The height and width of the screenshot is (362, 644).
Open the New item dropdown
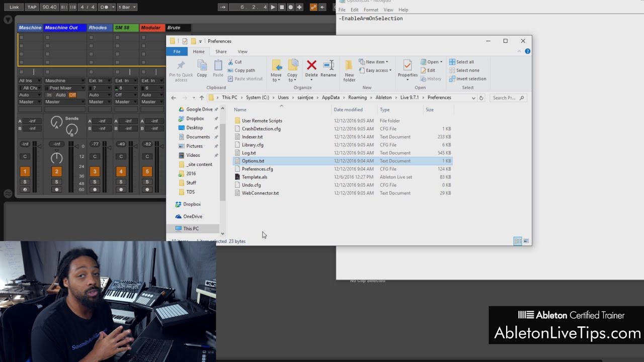point(373,62)
